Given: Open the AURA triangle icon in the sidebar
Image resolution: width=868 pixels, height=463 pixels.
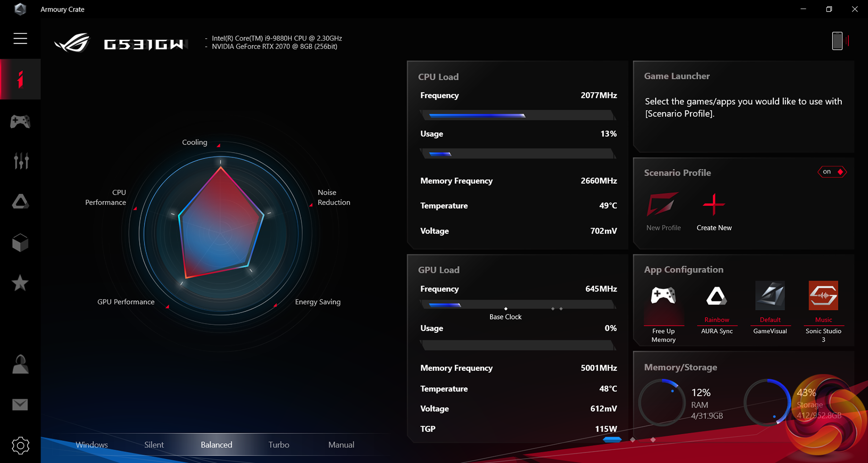Looking at the screenshot, I should coord(20,202).
